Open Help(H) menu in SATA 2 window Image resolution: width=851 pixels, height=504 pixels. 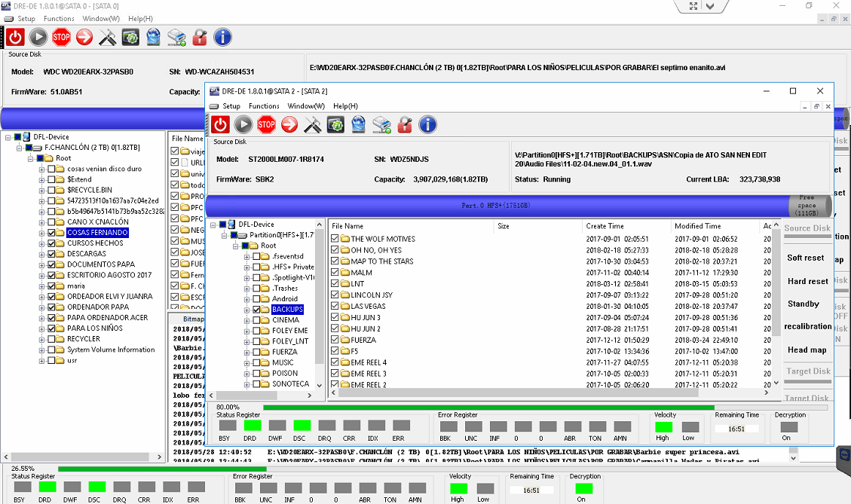[346, 106]
